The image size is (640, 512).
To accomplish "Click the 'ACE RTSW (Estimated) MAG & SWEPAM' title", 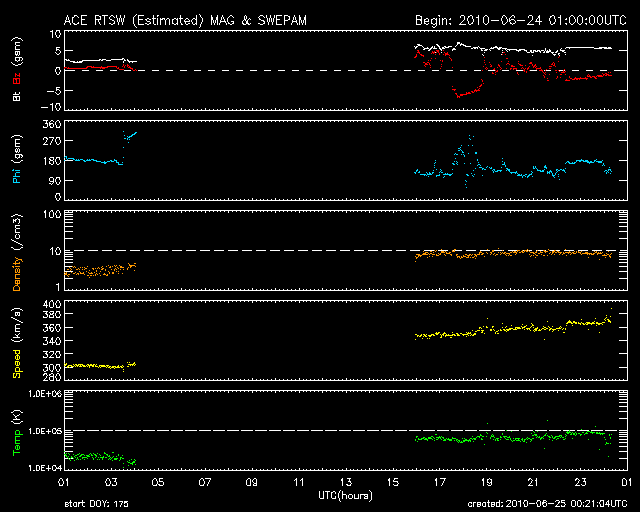I will coord(185,20).
